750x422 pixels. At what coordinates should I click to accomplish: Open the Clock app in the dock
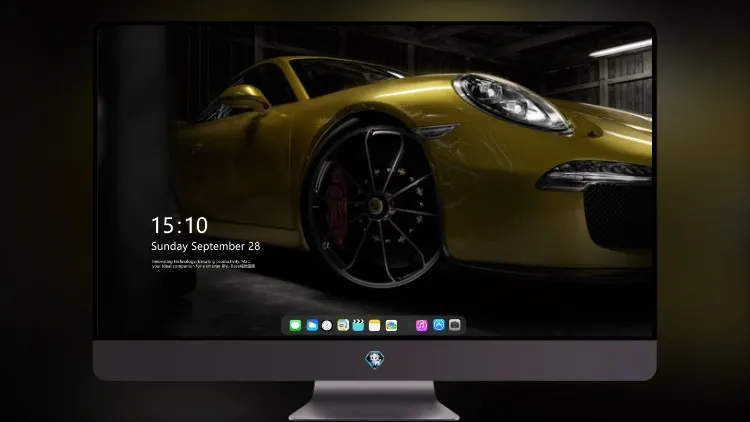327,325
